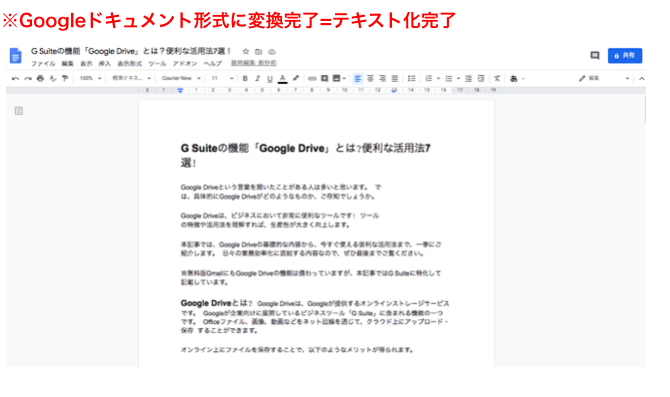The height and width of the screenshot is (397, 670).
Task: Increase indent
Action: pos(481,79)
